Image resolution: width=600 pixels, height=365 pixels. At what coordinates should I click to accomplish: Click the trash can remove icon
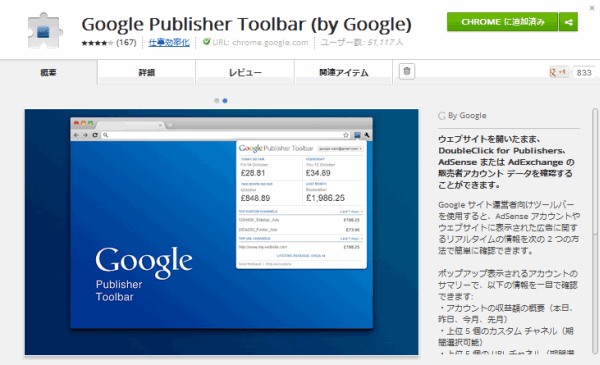coord(407,71)
